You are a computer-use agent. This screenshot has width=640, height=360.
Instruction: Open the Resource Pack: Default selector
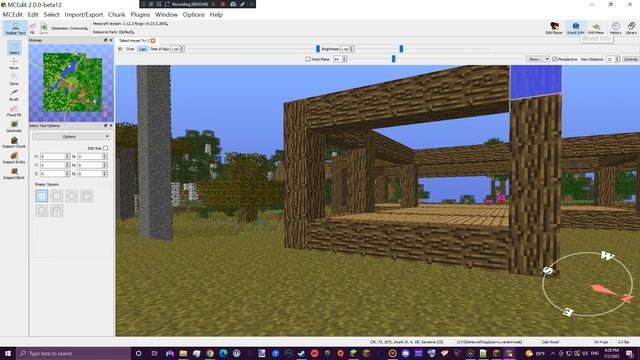click(113, 32)
